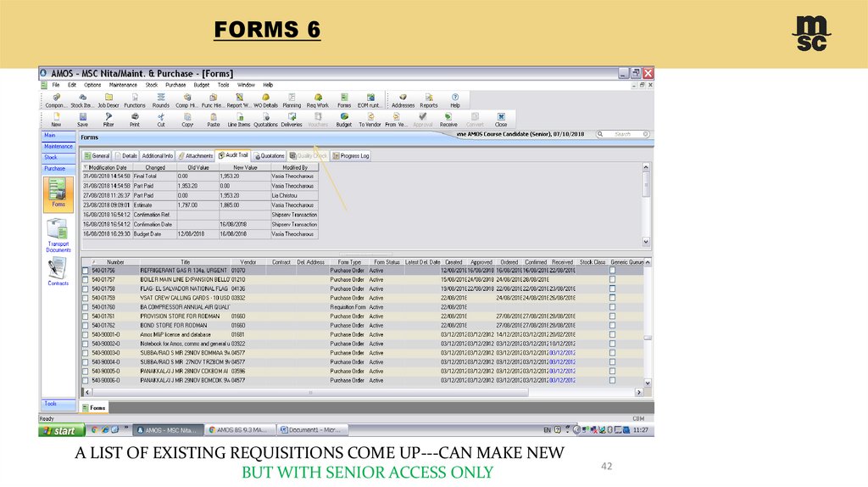Image resolution: width=868 pixels, height=487 pixels.
Task: Open the Progress Log tab
Action: 351,155
